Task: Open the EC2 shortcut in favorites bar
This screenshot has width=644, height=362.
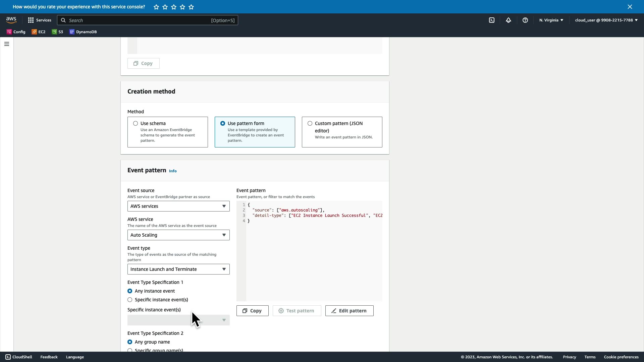Action: (39, 32)
